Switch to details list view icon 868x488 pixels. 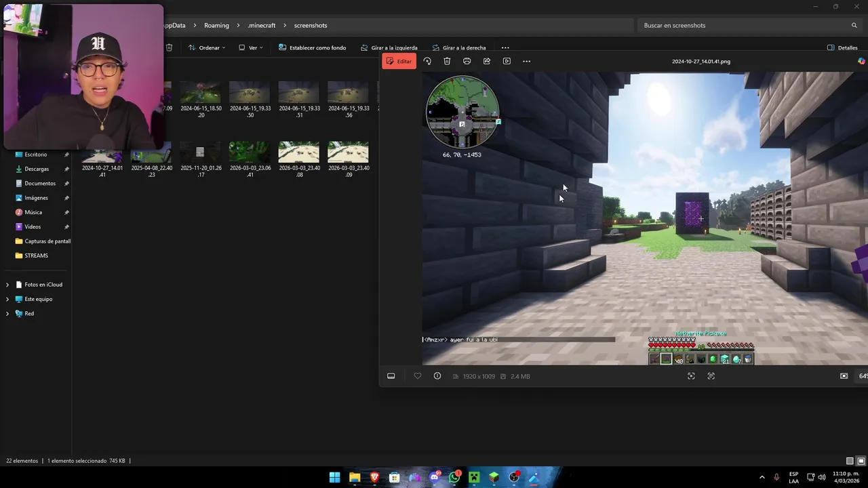[850, 461]
